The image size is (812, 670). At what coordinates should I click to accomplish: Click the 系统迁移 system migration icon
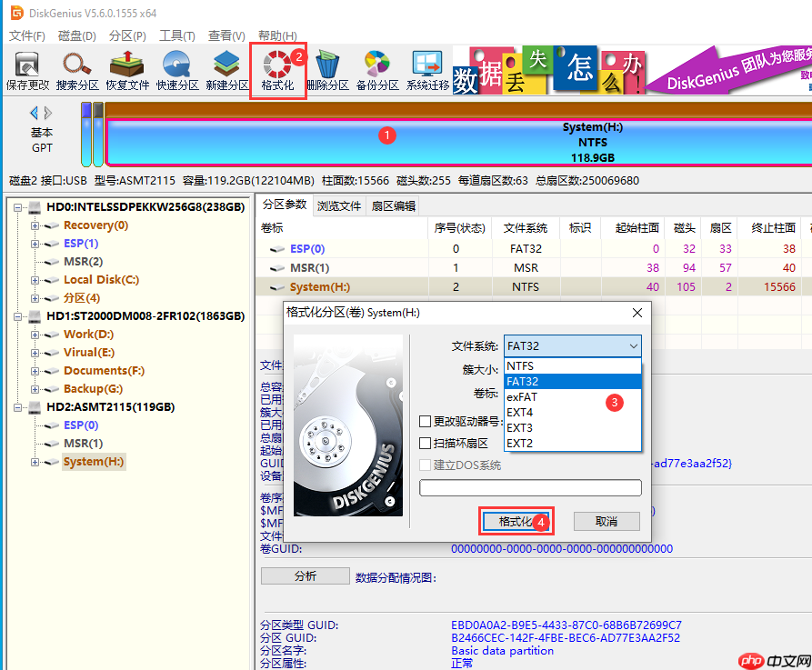pyautogui.click(x=427, y=69)
